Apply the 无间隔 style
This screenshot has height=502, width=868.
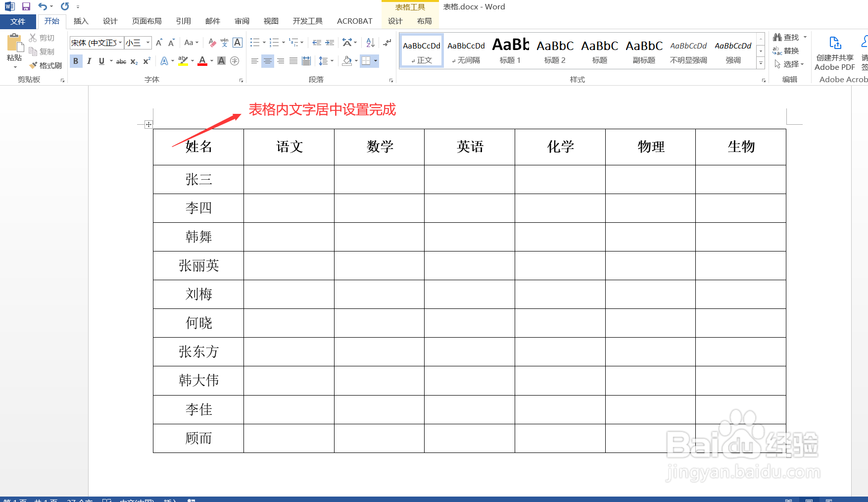466,50
